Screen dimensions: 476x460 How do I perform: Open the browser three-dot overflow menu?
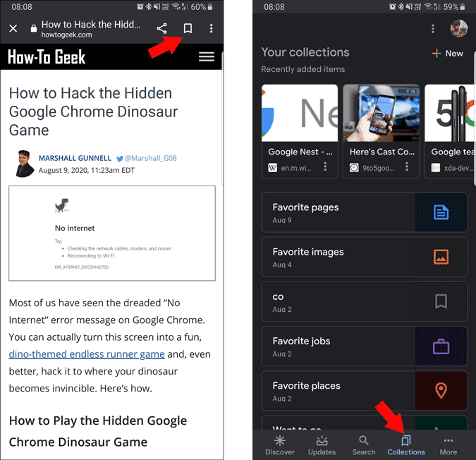pyautogui.click(x=211, y=28)
